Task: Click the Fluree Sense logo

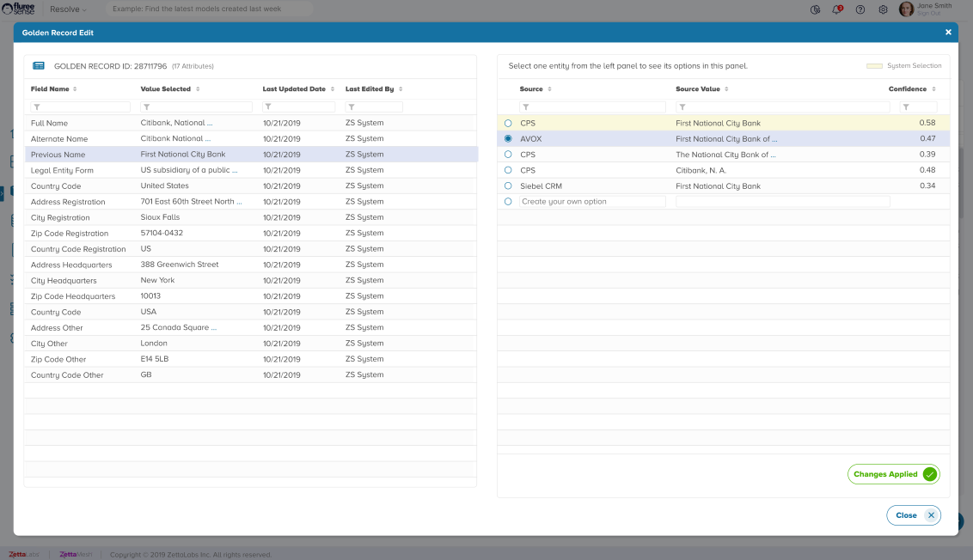Action: [18, 9]
